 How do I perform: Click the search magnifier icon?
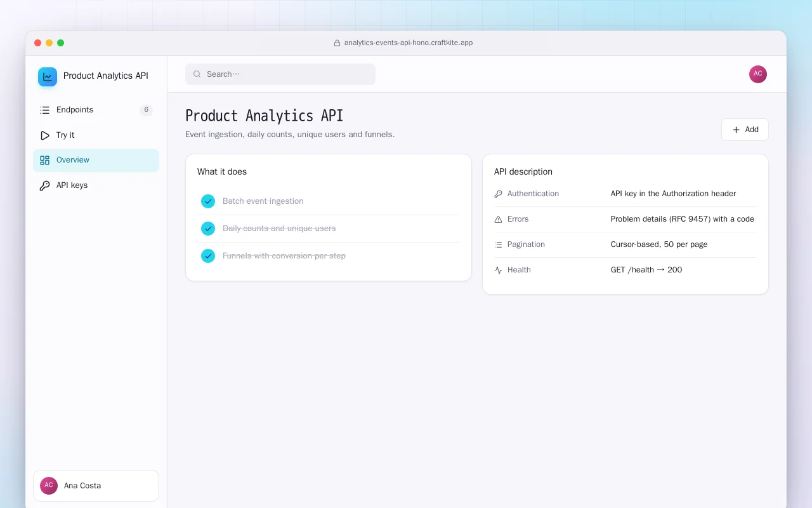point(197,74)
